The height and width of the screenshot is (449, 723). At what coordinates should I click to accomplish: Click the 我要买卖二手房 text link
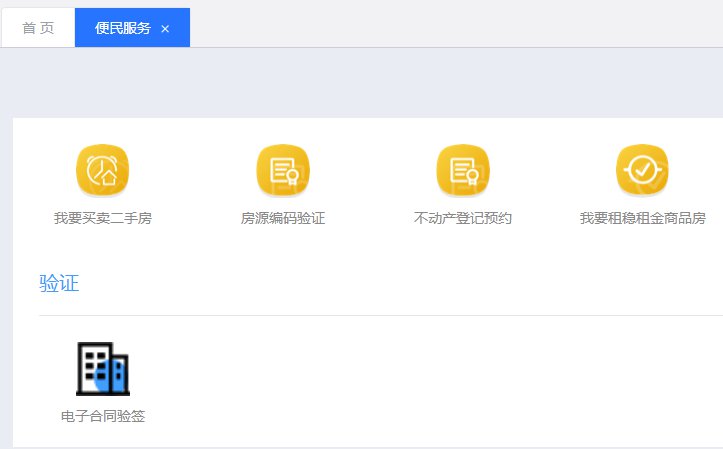[103, 218]
